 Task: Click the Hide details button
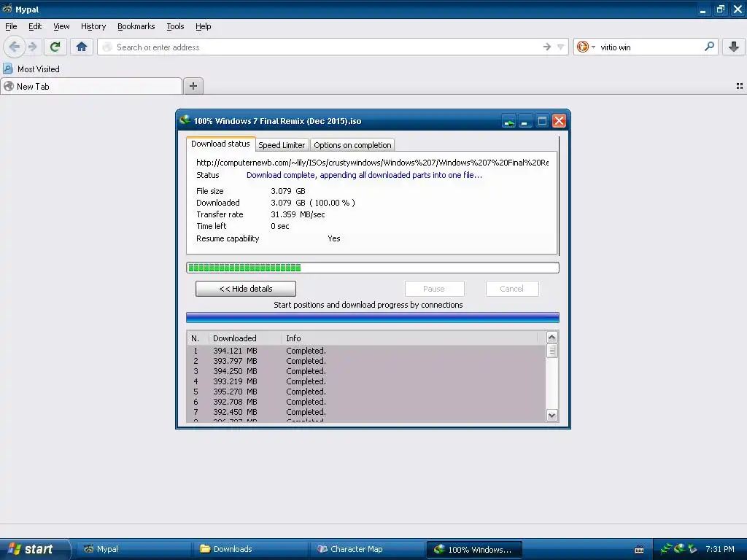tap(246, 289)
